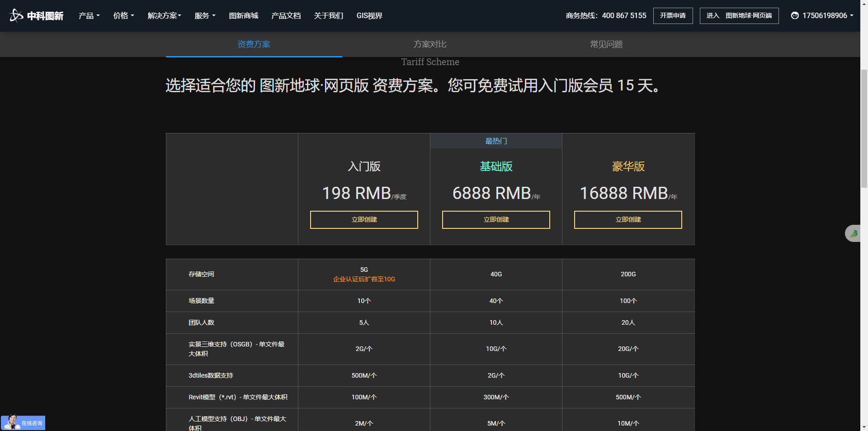Viewport: 868px width, 431px height.
Task: Click the 商务热线 400 867 5155 text
Action: pyautogui.click(x=606, y=16)
